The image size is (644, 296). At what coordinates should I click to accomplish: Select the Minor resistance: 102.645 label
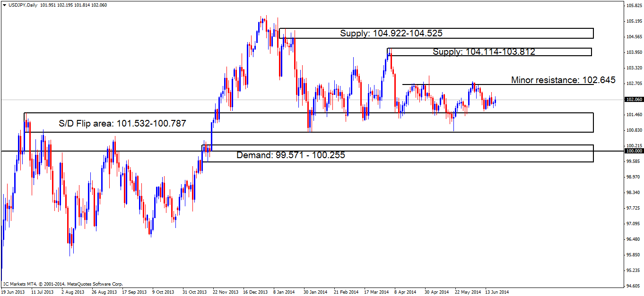[563, 80]
